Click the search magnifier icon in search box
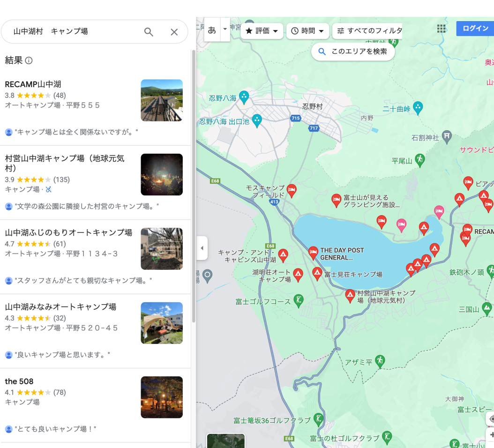 click(149, 32)
